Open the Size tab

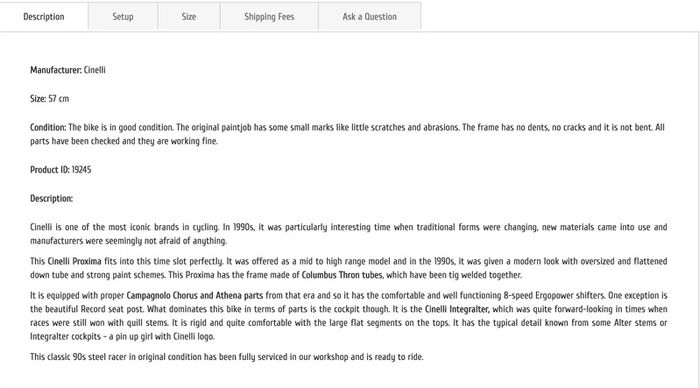tap(188, 17)
